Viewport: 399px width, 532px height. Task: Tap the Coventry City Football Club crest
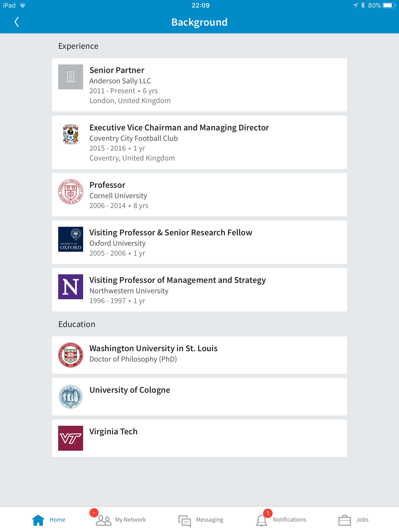(x=71, y=134)
